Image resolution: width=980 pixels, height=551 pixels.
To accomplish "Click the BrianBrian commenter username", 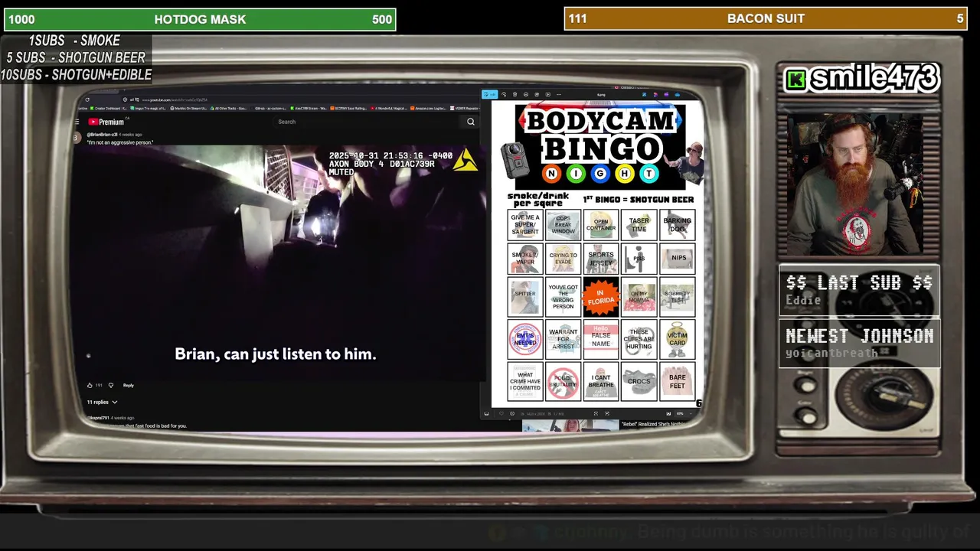I will (x=103, y=135).
